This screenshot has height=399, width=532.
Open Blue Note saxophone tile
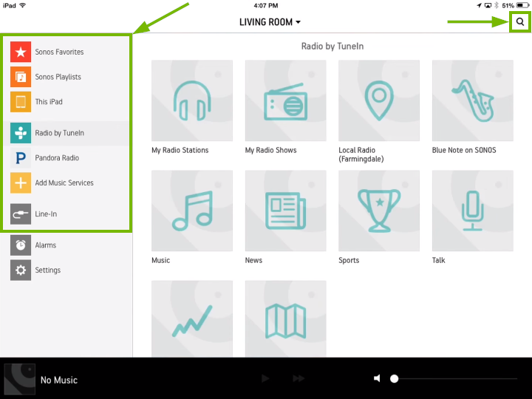click(x=473, y=100)
